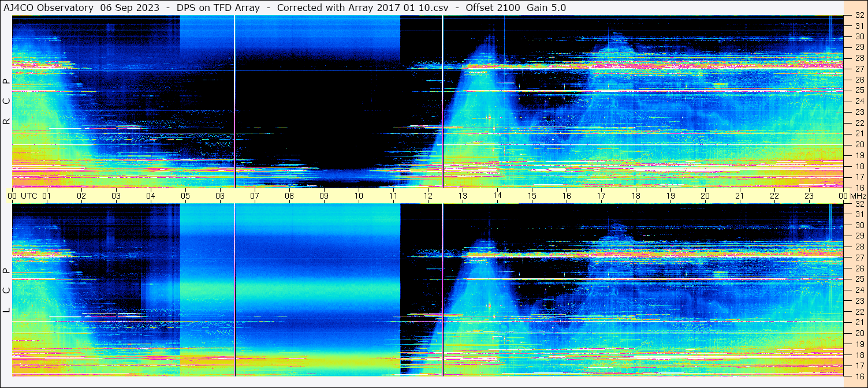Screen dimensions: 868x388
Task: Select hour 21 on the time axis
Action: [x=740, y=196]
